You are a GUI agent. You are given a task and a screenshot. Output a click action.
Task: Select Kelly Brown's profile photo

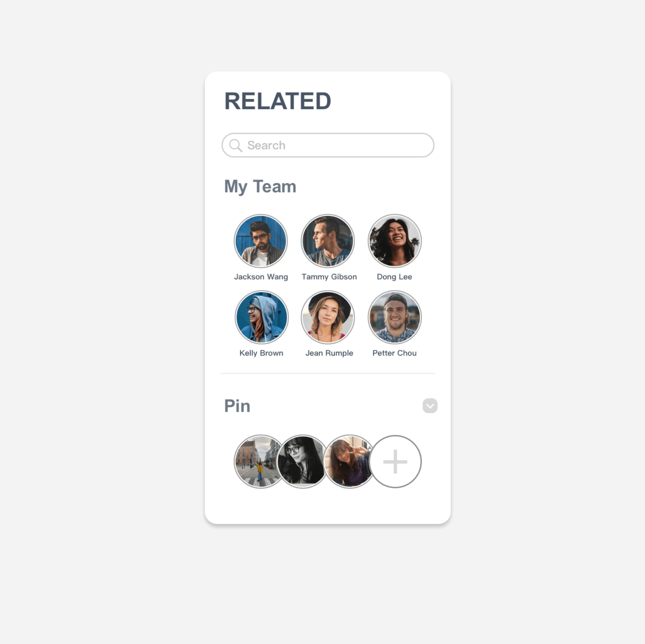[x=262, y=317]
